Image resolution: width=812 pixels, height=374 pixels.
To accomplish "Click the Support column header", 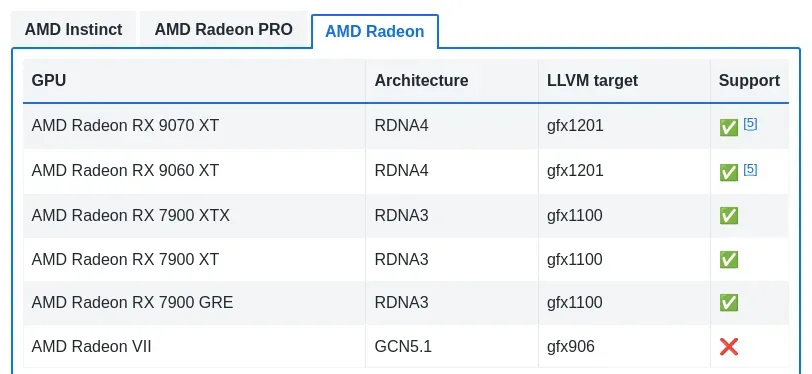I will pos(749,81).
